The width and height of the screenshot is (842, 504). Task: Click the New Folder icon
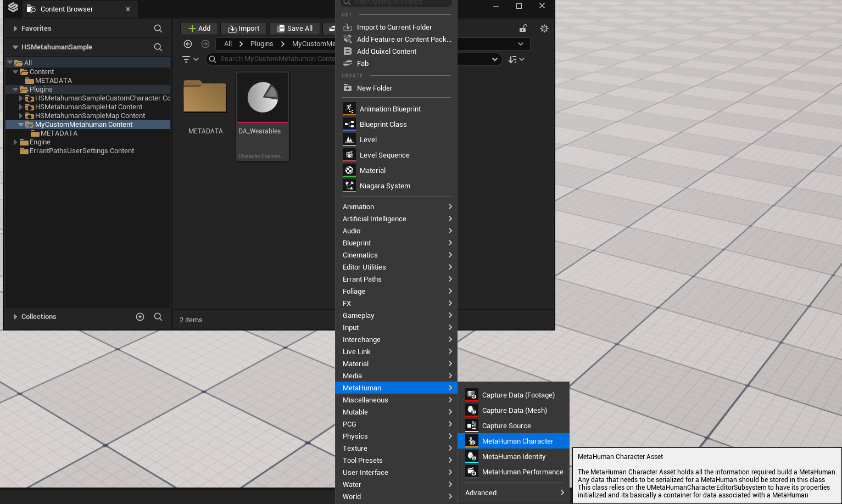[348, 88]
